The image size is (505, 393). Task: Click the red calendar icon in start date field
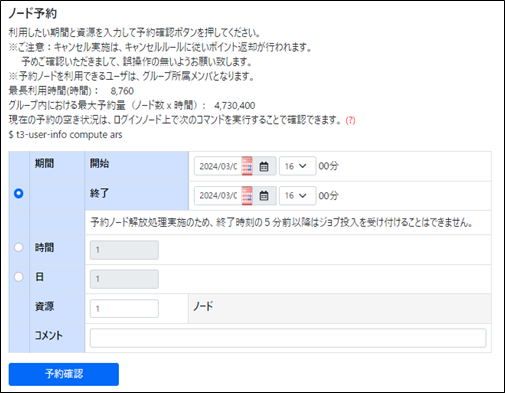click(x=247, y=166)
